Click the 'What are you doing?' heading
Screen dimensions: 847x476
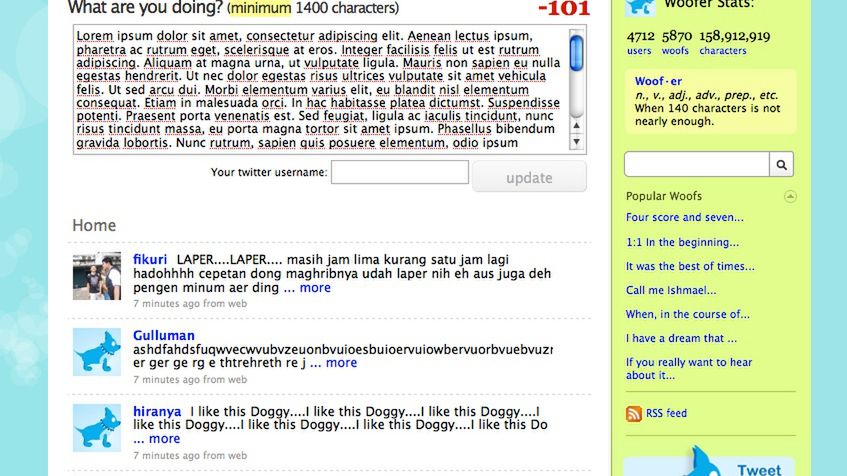tap(145, 8)
